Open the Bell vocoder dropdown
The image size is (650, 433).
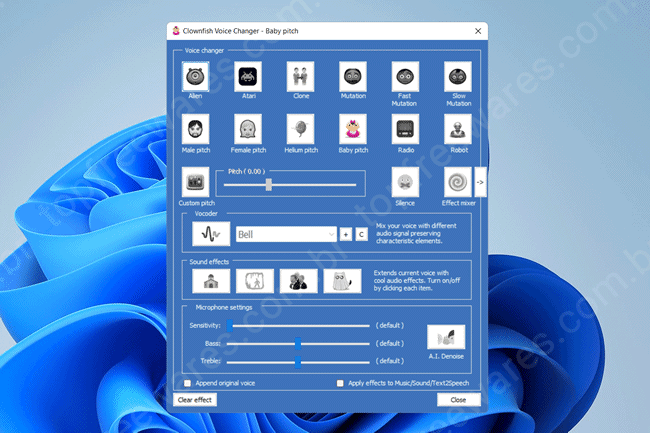[x=286, y=235]
